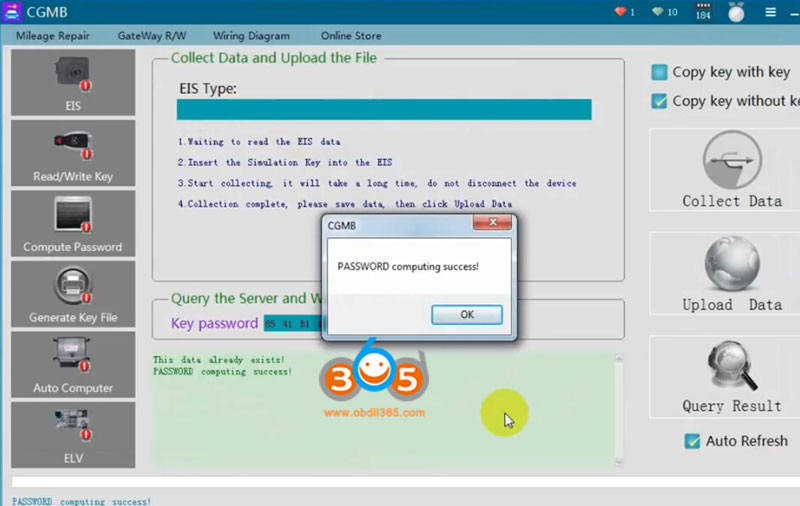The width and height of the screenshot is (800, 506).
Task: Click the Collect Data USB icon
Action: pyautogui.click(x=732, y=158)
